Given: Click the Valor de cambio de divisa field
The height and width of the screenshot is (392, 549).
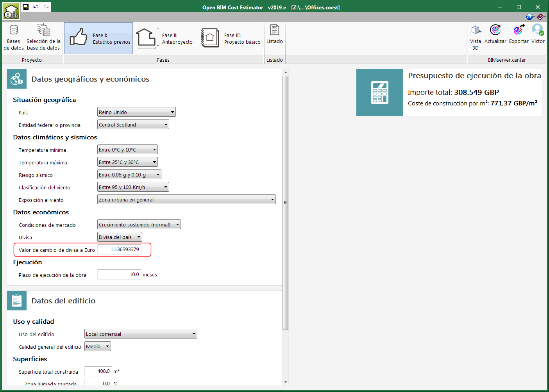Looking at the screenshot, I should click(119, 249).
